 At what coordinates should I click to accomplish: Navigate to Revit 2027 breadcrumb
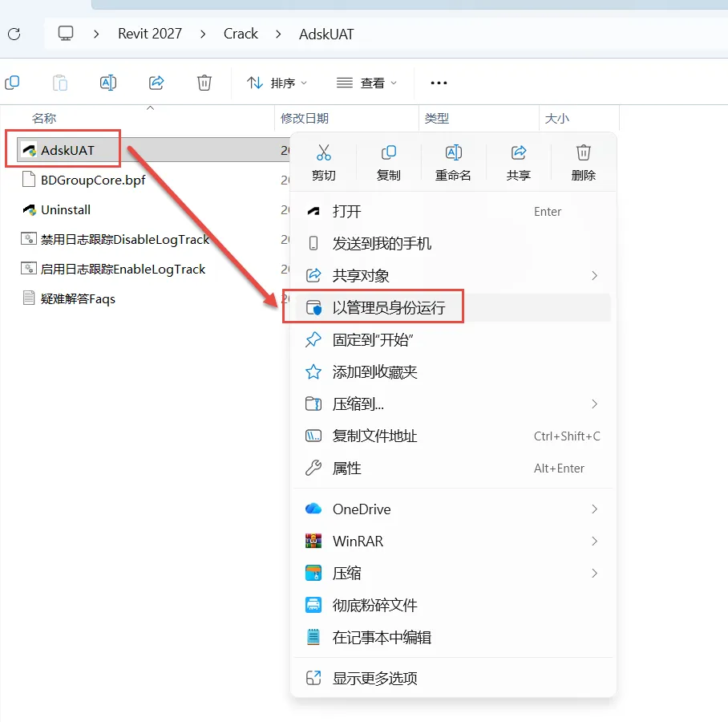click(150, 34)
